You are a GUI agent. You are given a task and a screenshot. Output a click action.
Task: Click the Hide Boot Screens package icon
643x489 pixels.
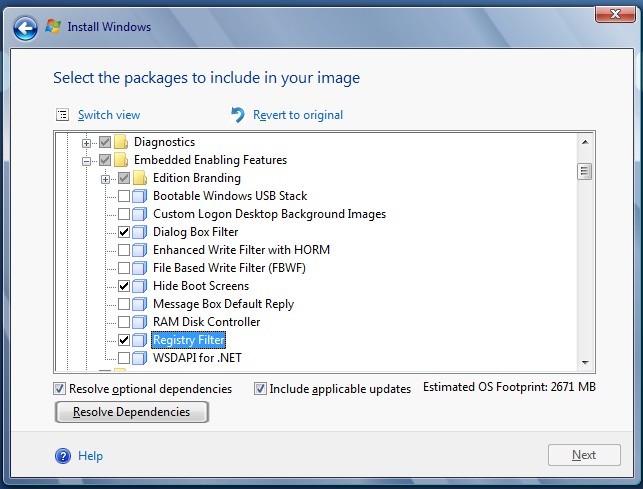140,286
